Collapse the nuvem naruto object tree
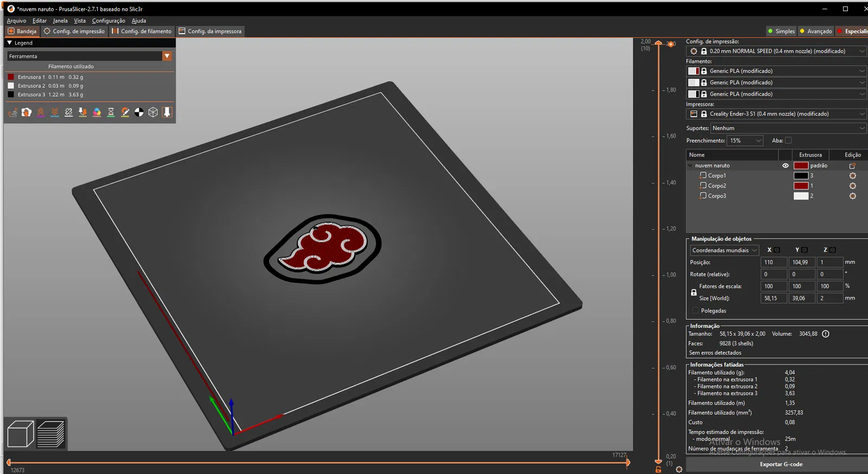868x474 pixels. (691, 166)
